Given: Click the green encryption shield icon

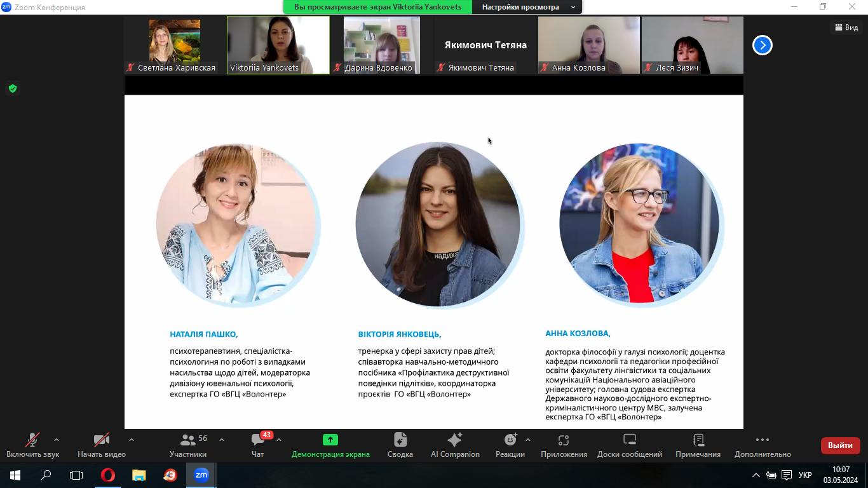Looking at the screenshot, I should pyautogui.click(x=13, y=88).
